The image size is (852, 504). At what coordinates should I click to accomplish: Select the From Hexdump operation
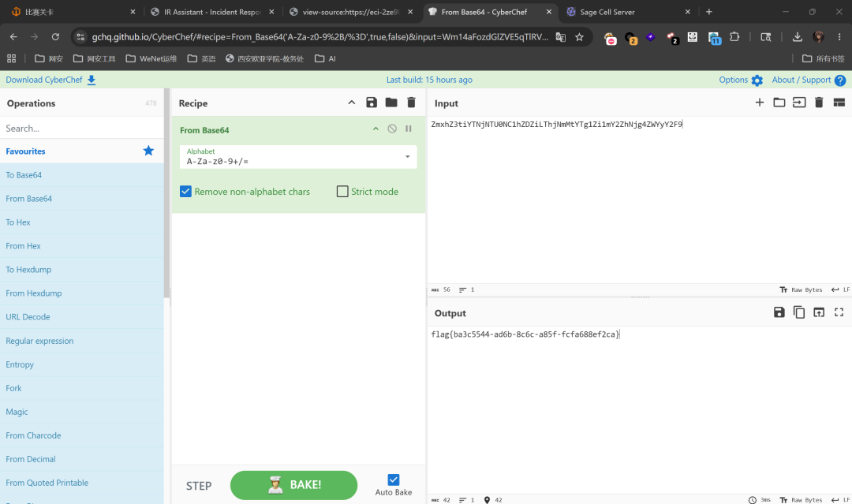point(81,293)
